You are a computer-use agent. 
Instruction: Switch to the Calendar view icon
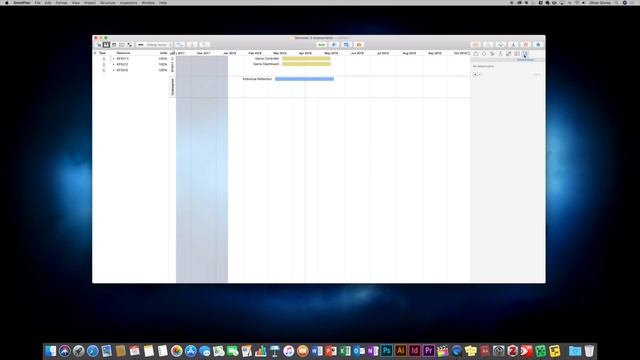point(114,44)
